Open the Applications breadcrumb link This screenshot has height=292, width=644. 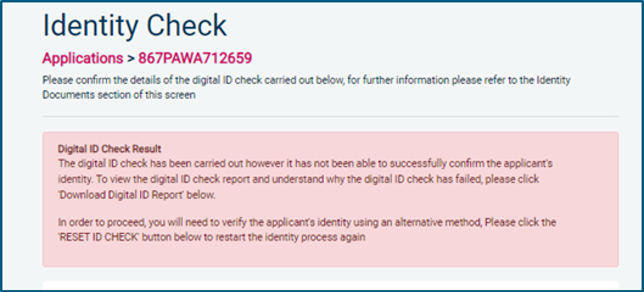(x=83, y=58)
